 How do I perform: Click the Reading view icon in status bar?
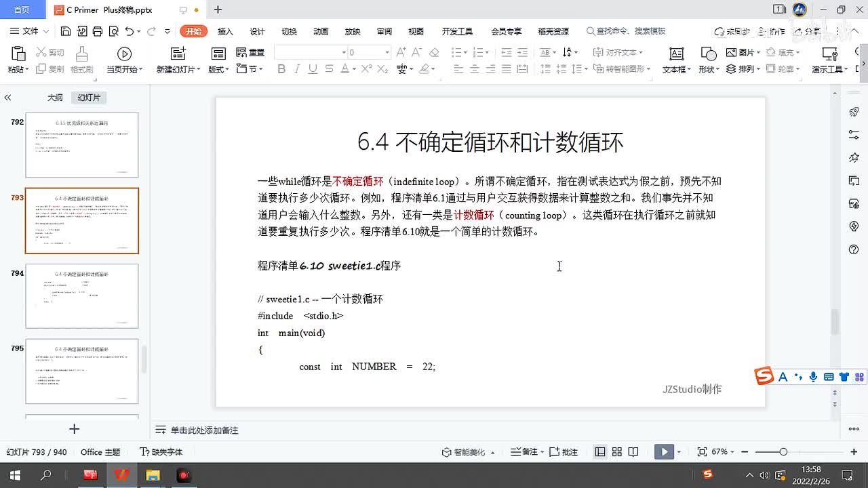633,451
